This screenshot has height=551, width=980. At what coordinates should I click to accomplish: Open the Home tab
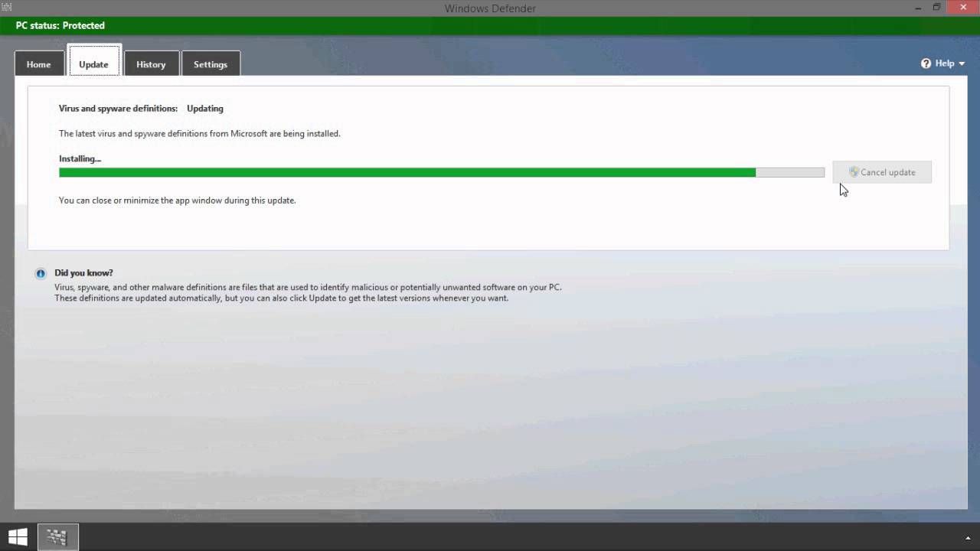point(38,64)
